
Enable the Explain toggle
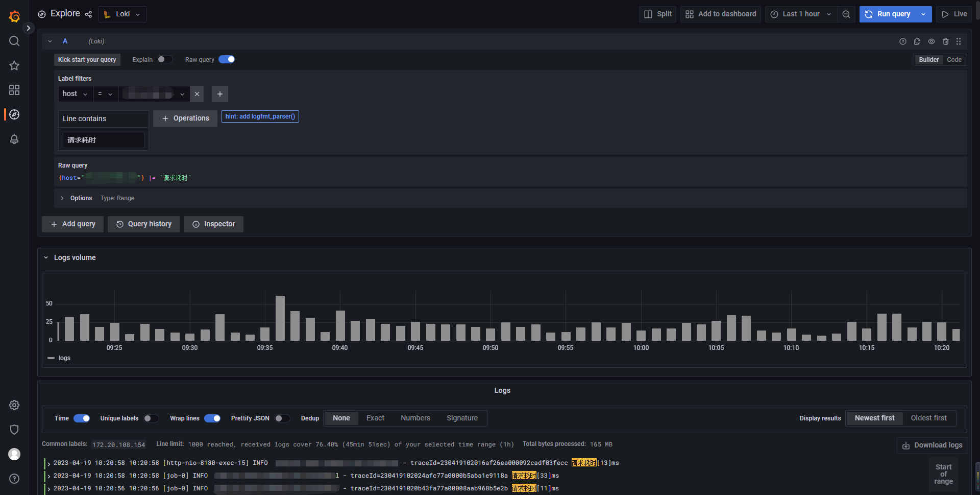tap(165, 59)
